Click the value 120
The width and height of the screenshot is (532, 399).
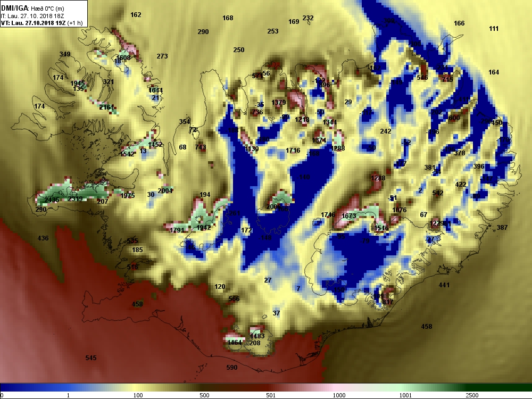pyautogui.click(x=220, y=286)
